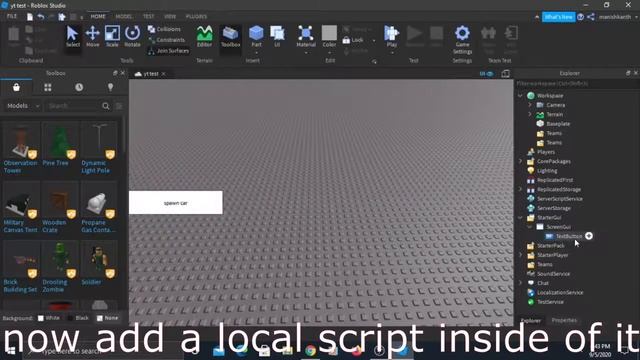
Task: Activate the Scale tool
Action: 112,36
